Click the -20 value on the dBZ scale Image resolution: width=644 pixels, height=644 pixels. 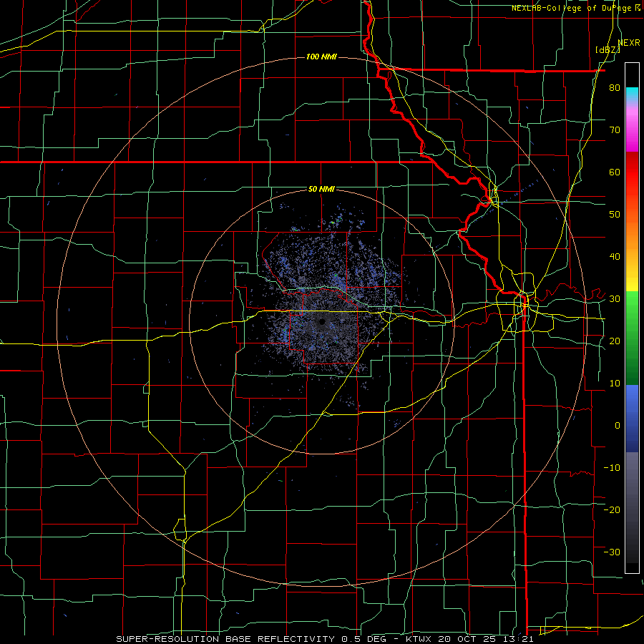pyautogui.click(x=612, y=510)
